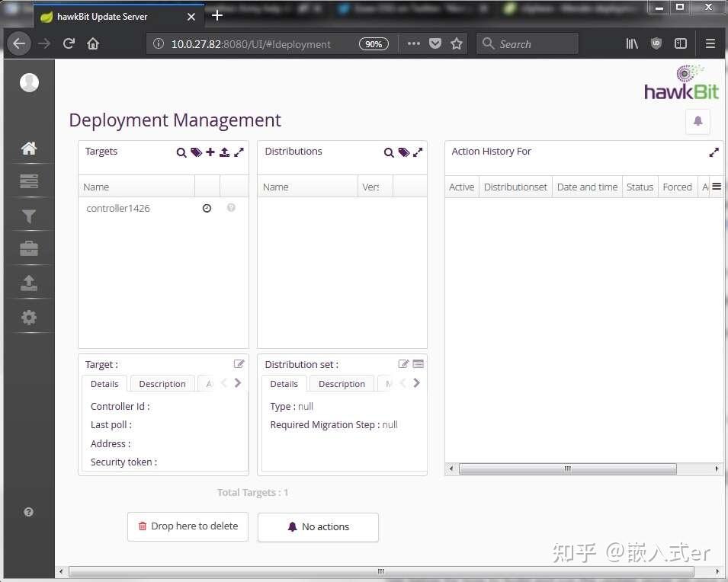The width and height of the screenshot is (728, 582).
Task: Open the notifications bell on the right
Action: click(x=698, y=121)
